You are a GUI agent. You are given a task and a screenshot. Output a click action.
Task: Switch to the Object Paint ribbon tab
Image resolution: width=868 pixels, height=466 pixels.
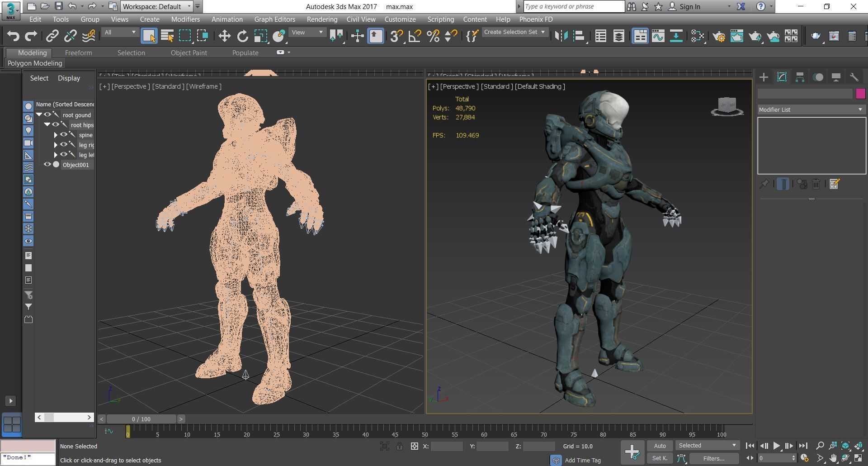189,53
